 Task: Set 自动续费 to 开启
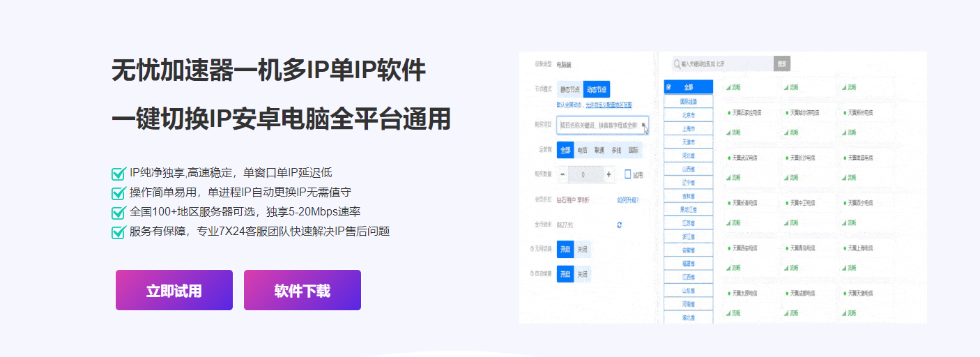(x=565, y=274)
